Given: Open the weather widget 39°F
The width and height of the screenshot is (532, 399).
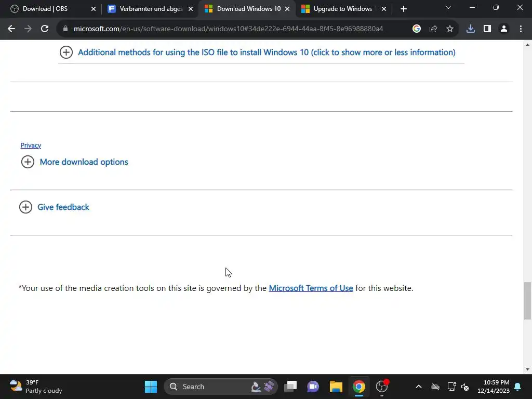Looking at the screenshot, I should [36, 387].
